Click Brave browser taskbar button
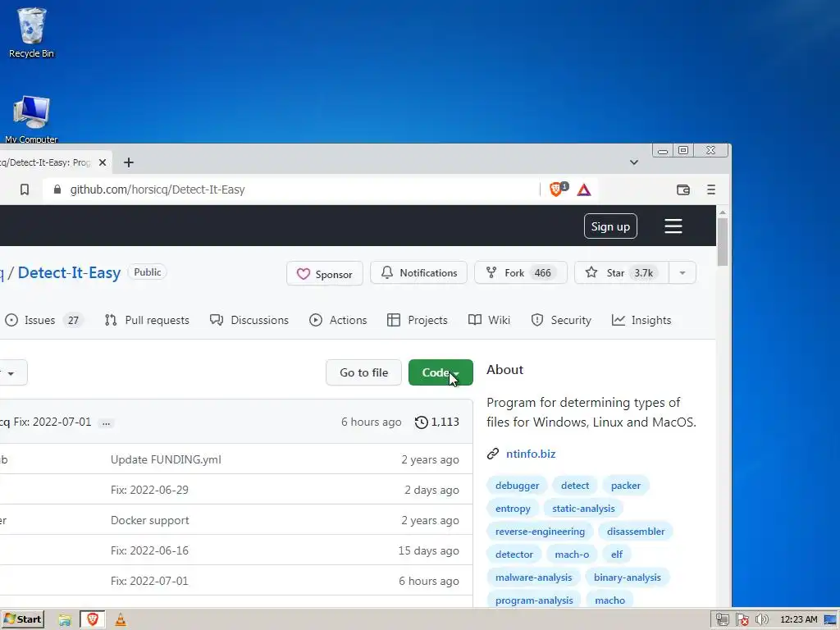The width and height of the screenshot is (840, 630). [x=93, y=620]
